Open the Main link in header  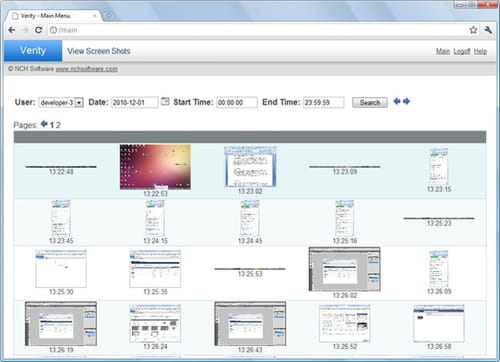pos(443,51)
